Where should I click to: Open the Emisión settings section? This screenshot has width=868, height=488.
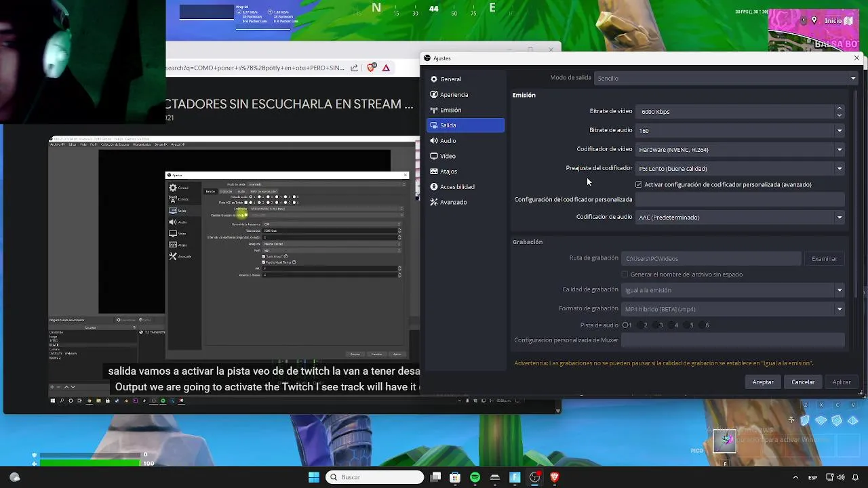465,110
